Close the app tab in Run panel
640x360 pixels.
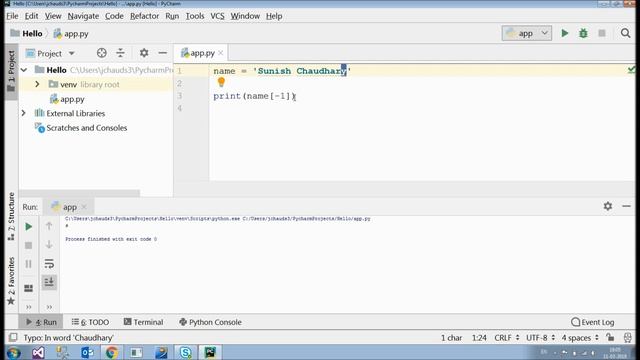point(84,207)
